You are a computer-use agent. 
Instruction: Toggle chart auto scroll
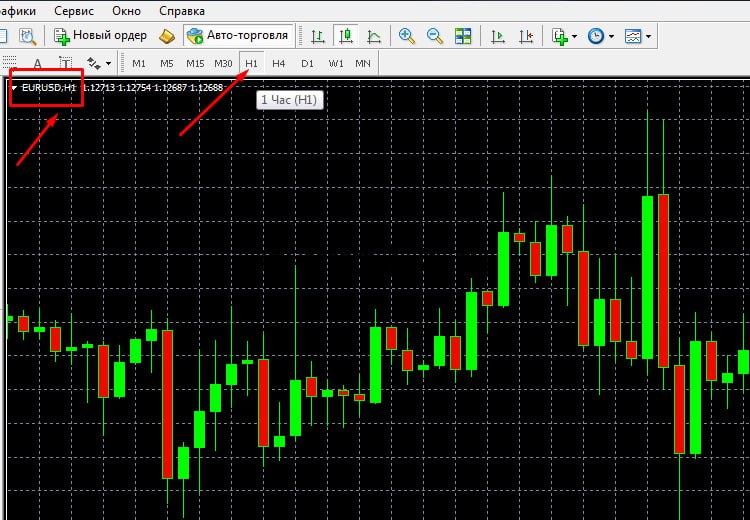click(x=497, y=36)
